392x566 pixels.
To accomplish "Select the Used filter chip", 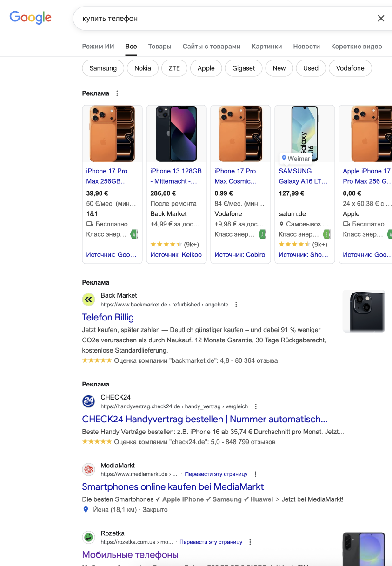I will coord(311,68).
